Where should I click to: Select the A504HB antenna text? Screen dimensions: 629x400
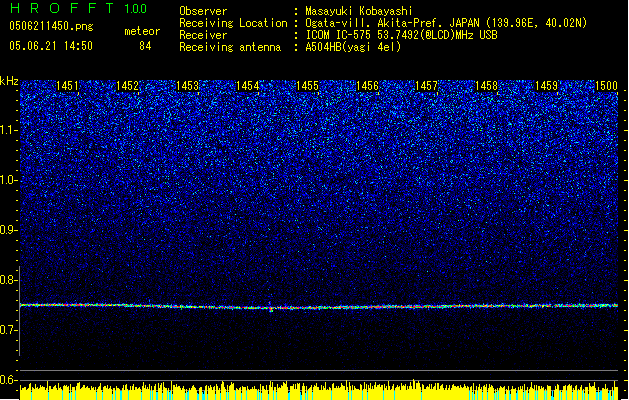(360, 47)
